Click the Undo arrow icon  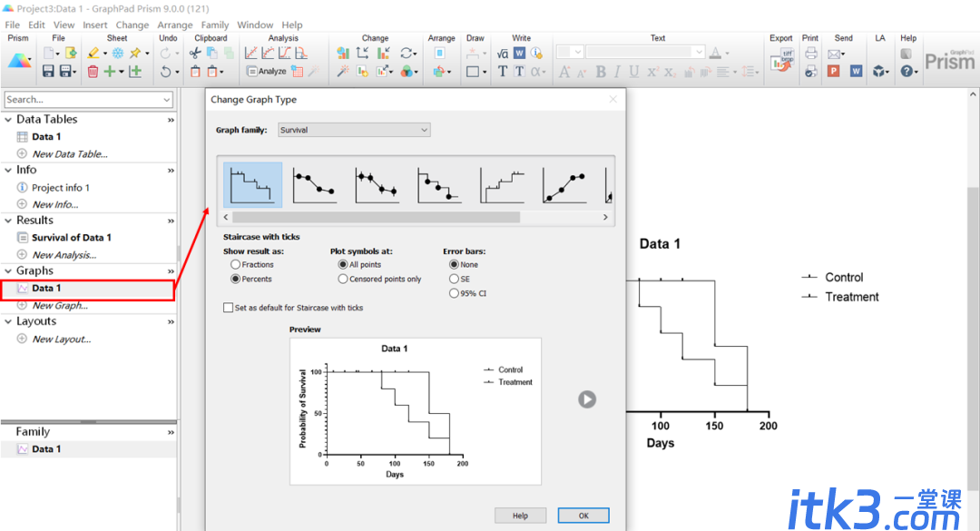(165, 72)
